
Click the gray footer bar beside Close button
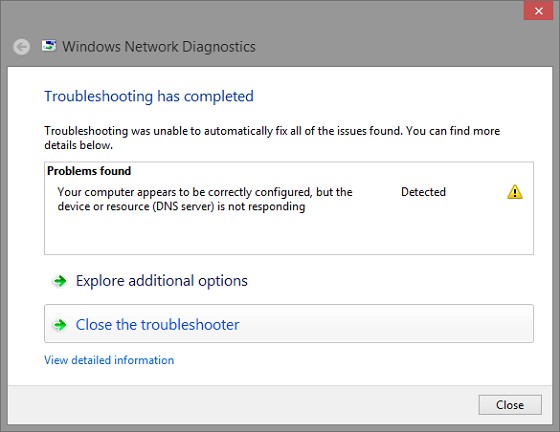click(243, 405)
